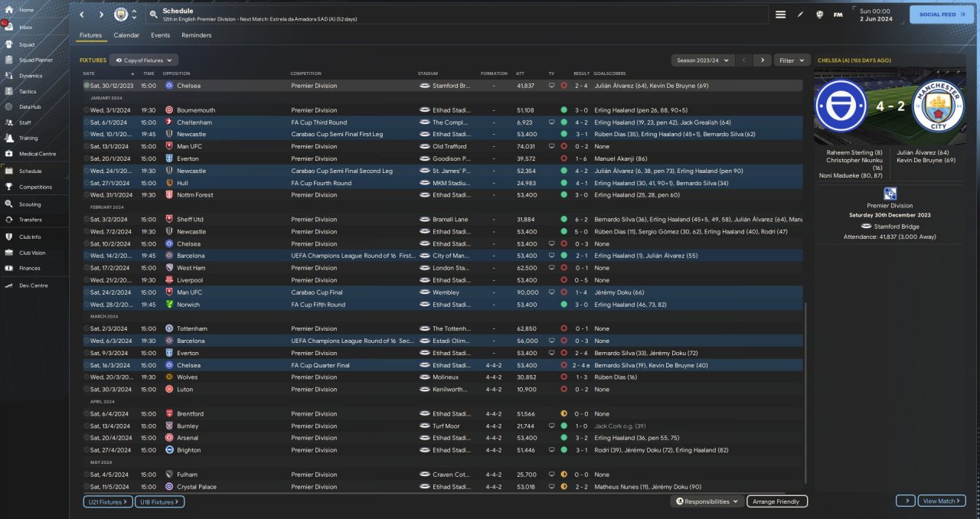Open Data Hub in the sidebar
The height and width of the screenshot is (519, 980).
click(30, 107)
